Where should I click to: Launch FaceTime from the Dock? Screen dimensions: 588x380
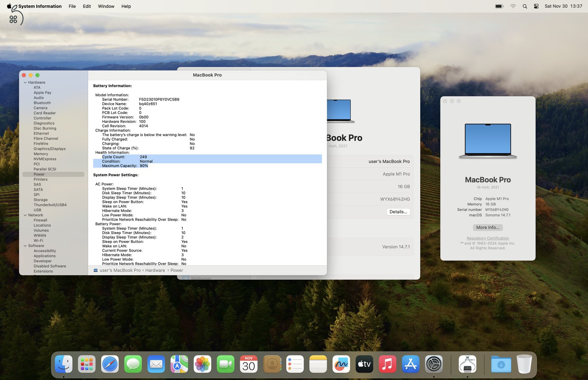pyautogui.click(x=226, y=364)
